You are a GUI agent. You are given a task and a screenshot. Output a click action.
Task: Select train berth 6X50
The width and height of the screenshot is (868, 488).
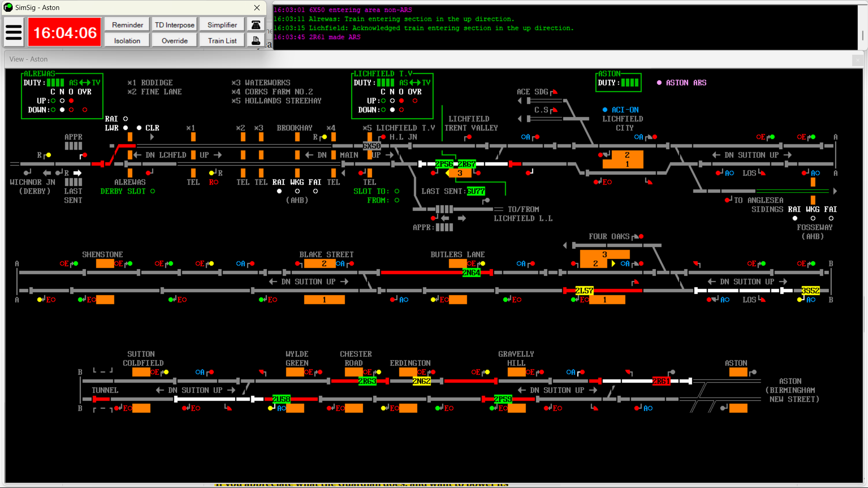[372, 146]
